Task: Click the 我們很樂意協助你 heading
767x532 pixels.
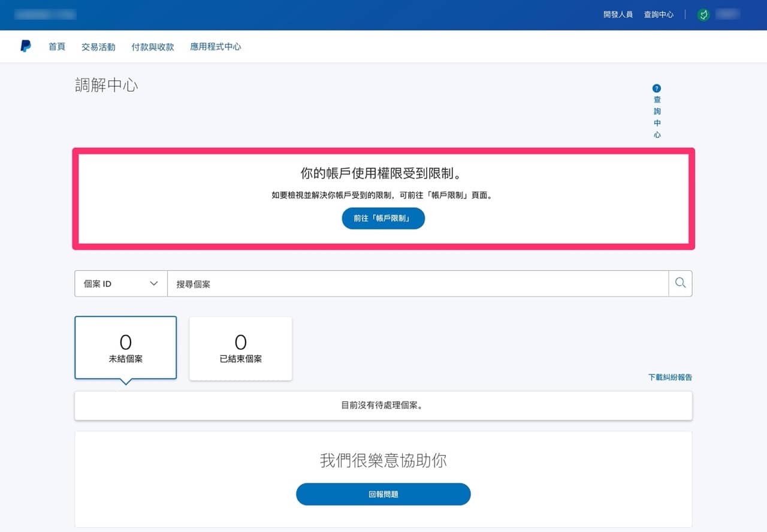Action: [x=383, y=461]
